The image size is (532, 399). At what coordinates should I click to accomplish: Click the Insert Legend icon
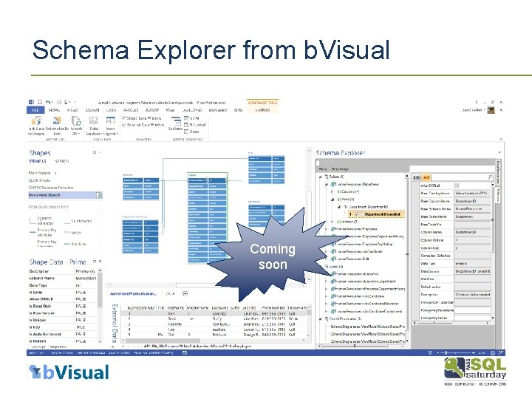pyautogui.click(x=111, y=121)
